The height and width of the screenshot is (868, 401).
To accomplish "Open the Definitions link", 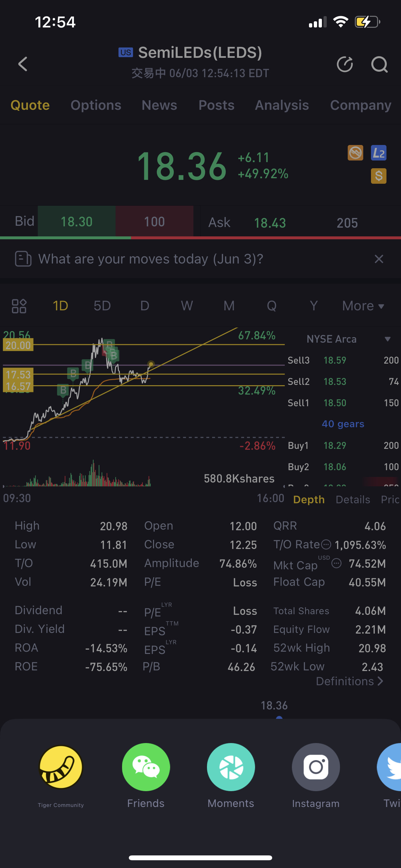I will tap(350, 681).
